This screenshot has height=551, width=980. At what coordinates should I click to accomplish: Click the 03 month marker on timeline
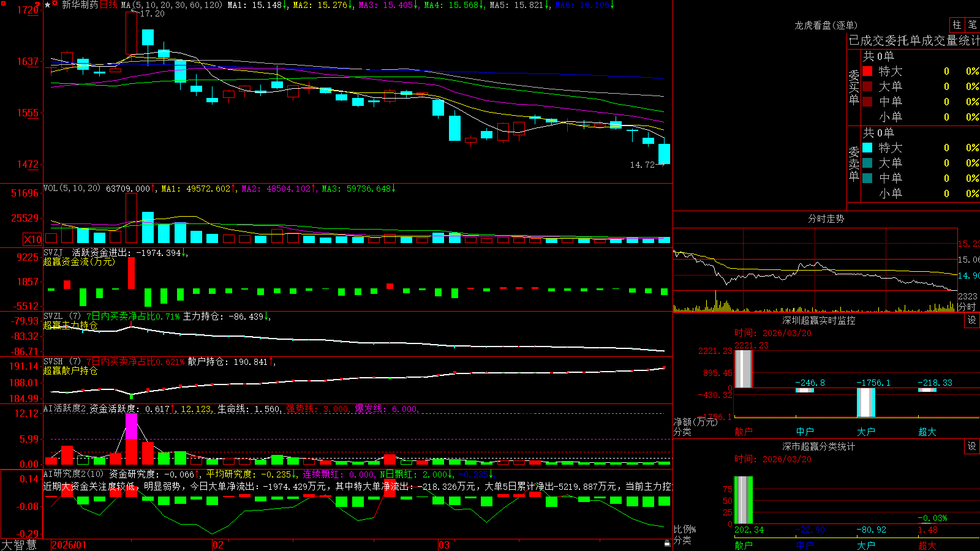click(444, 545)
